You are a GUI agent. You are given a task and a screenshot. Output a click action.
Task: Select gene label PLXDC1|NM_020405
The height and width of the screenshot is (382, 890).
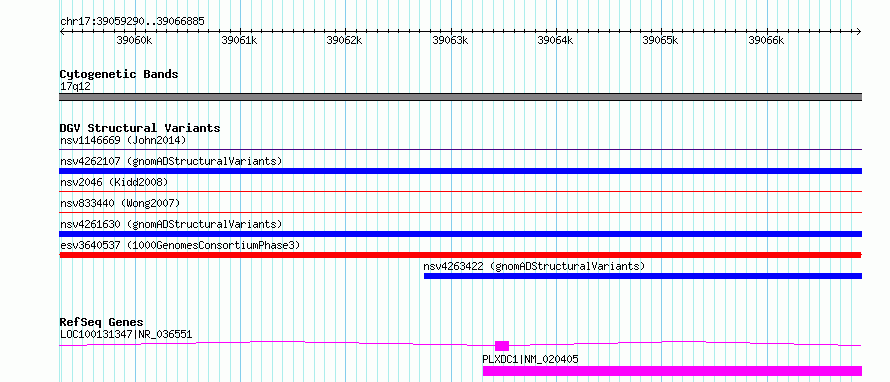click(530, 359)
